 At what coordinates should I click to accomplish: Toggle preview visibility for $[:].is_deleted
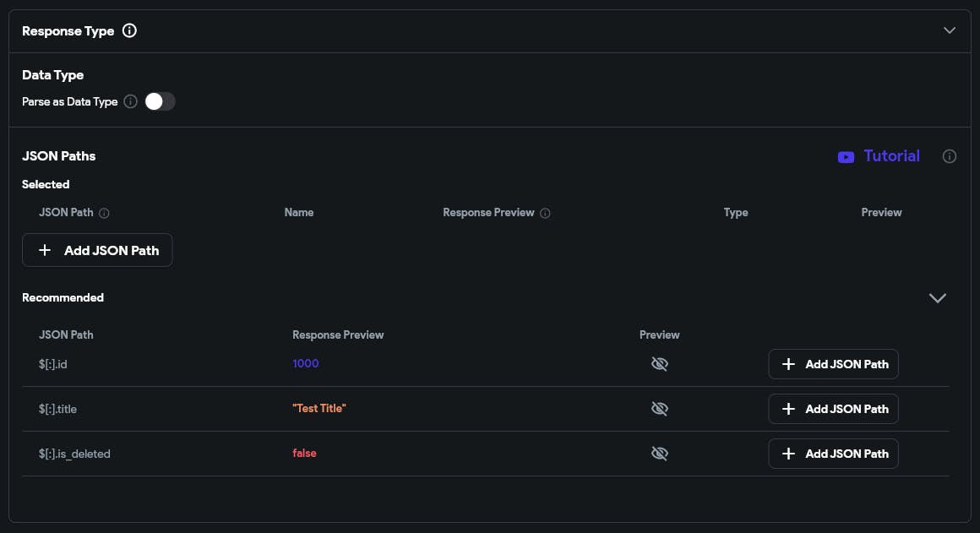(660, 454)
